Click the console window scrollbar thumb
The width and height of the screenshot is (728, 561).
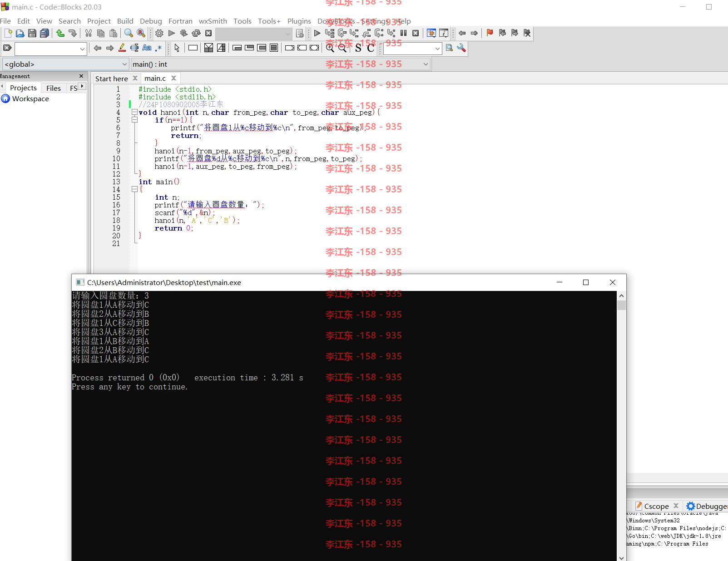pos(621,305)
